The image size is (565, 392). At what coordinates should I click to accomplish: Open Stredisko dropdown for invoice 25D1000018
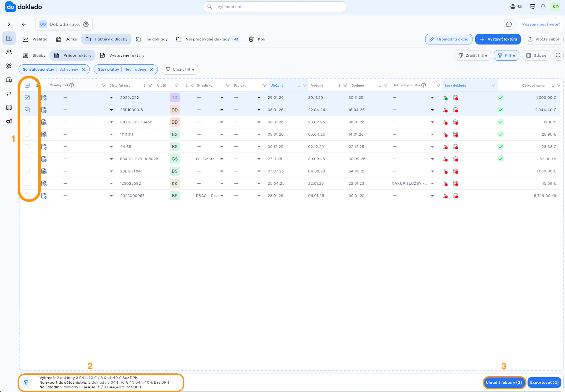pos(222,110)
